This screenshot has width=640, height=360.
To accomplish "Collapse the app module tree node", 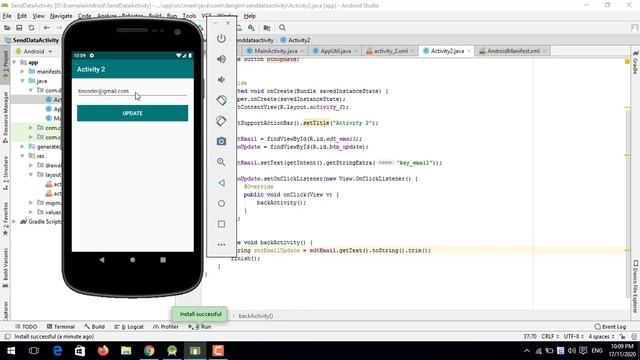I will pyautogui.click(x=15, y=62).
